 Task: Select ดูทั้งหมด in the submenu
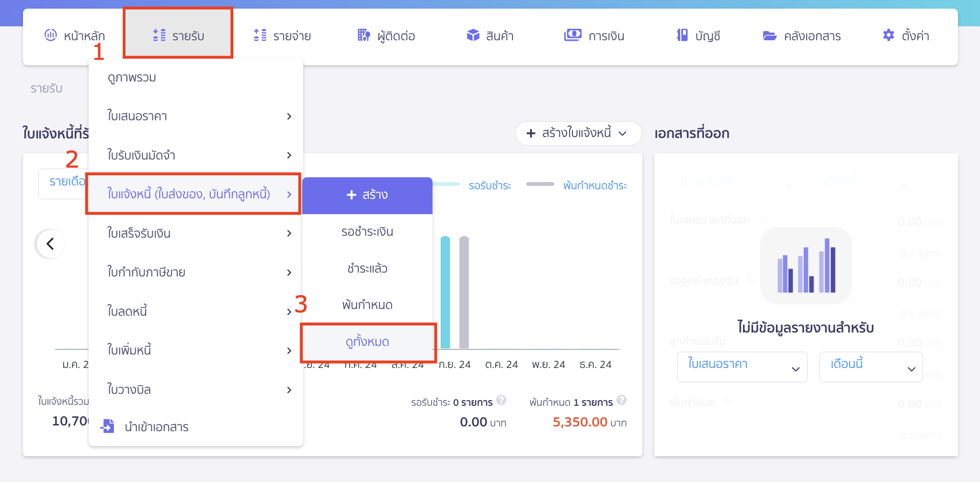pos(368,342)
